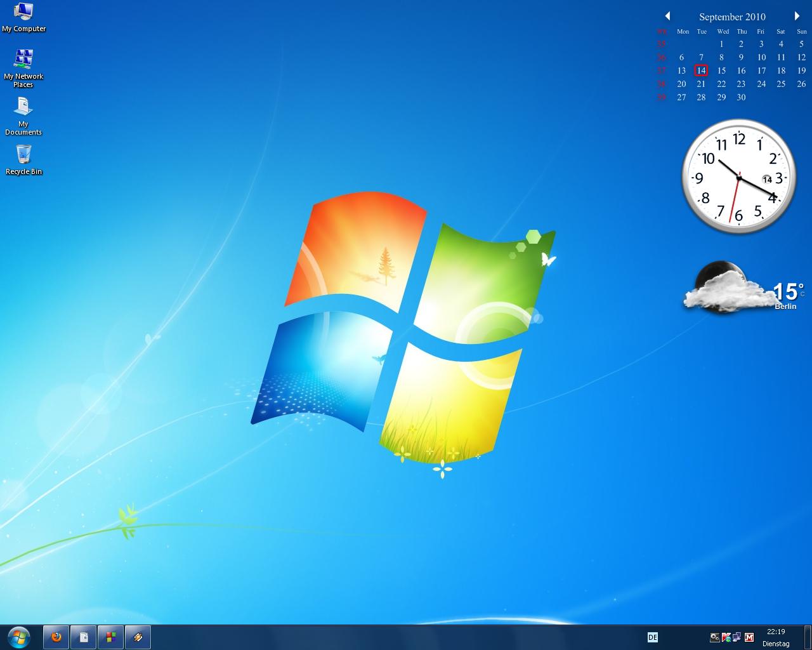The image size is (812, 650).
Task: Click the 15° temperature reading
Action: [789, 291]
